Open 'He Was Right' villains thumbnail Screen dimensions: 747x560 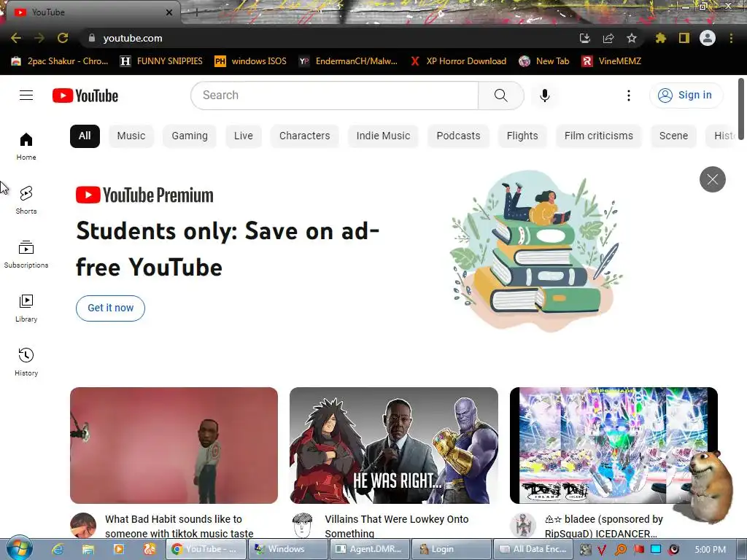tap(393, 446)
